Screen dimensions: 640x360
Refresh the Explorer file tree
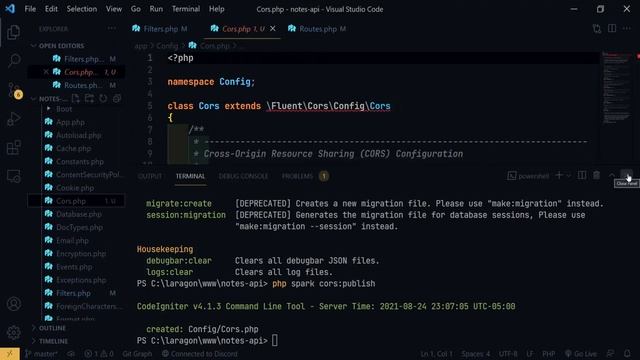pos(103,98)
